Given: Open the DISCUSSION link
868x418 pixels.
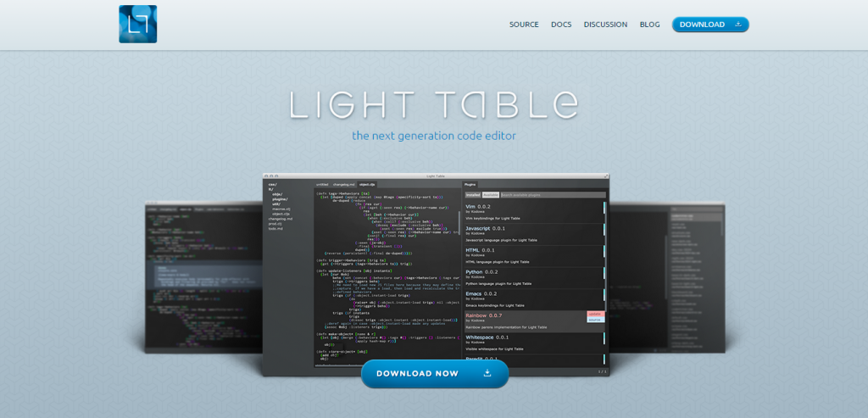Looking at the screenshot, I should [x=605, y=25].
